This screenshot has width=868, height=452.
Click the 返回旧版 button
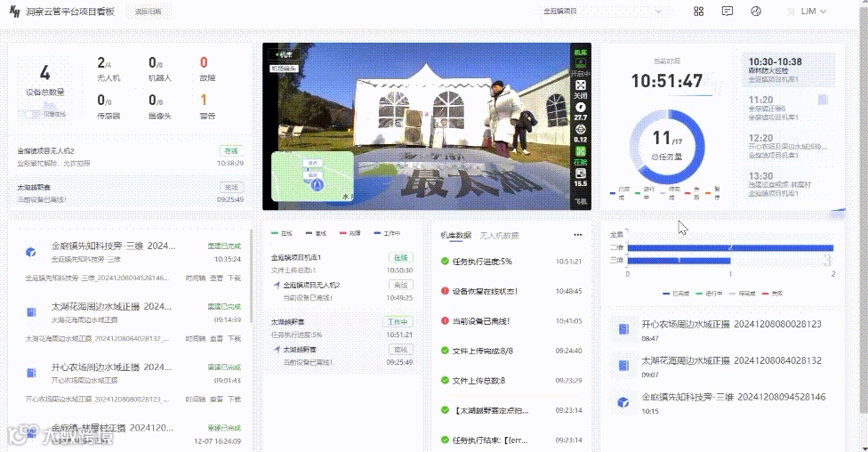point(149,11)
